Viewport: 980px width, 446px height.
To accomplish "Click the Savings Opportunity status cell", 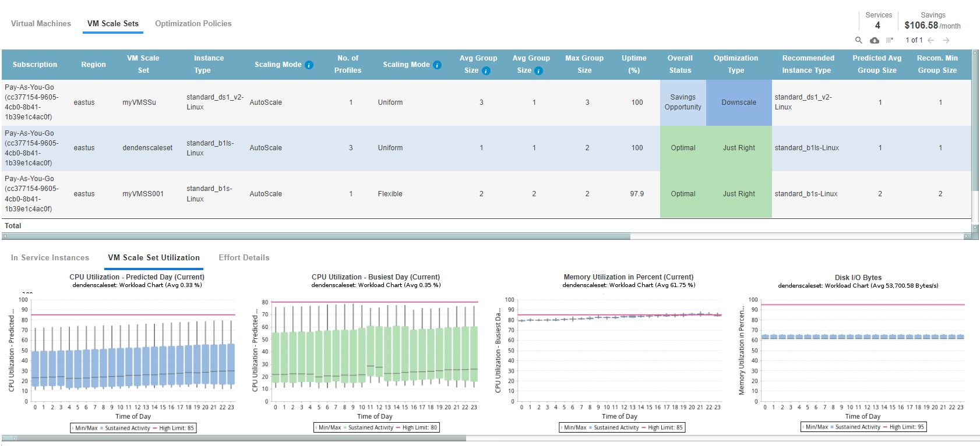I will coord(683,102).
